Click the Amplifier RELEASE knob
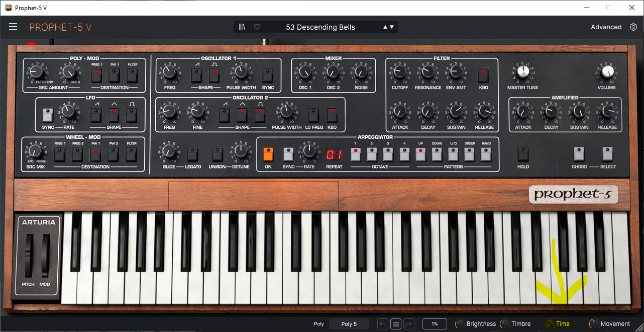This screenshot has width=644, height=332. pyautogui.click(x=607, y=112)
